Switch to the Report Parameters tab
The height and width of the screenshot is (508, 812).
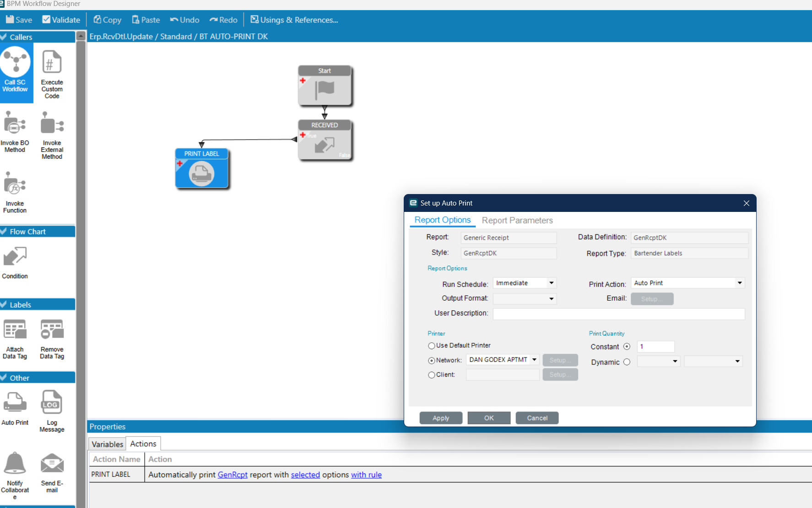point(517,220)
